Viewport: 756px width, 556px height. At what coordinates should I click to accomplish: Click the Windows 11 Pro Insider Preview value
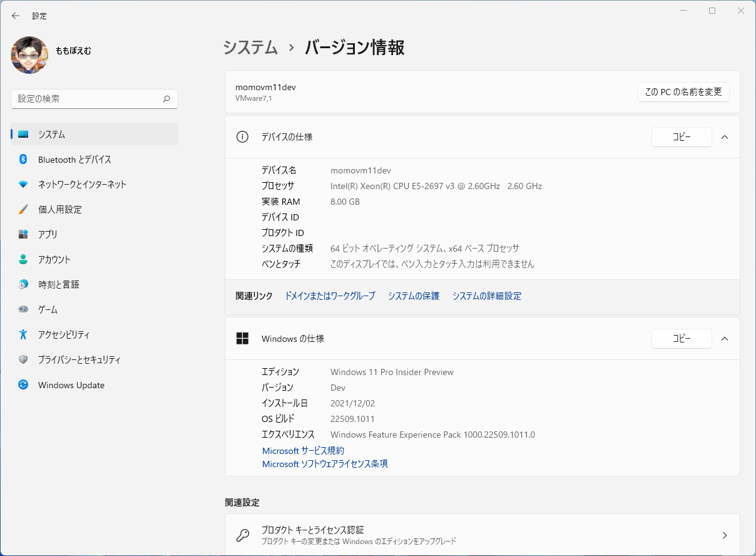point(392,372)
